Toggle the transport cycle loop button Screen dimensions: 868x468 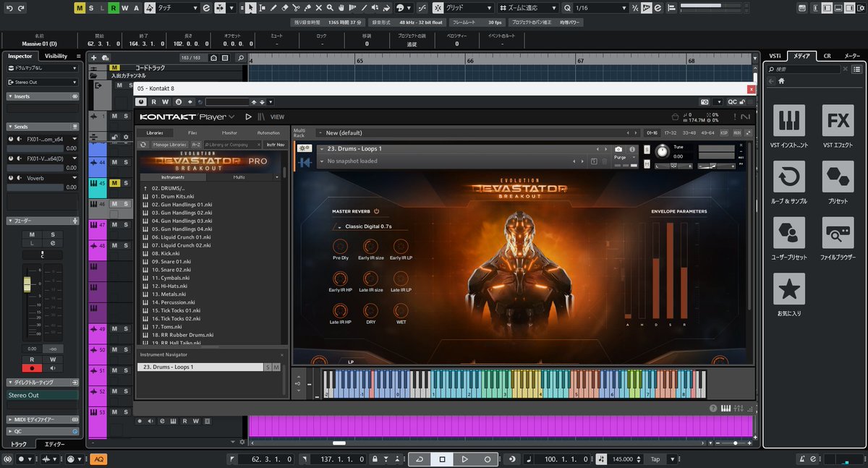click(420, 459)
